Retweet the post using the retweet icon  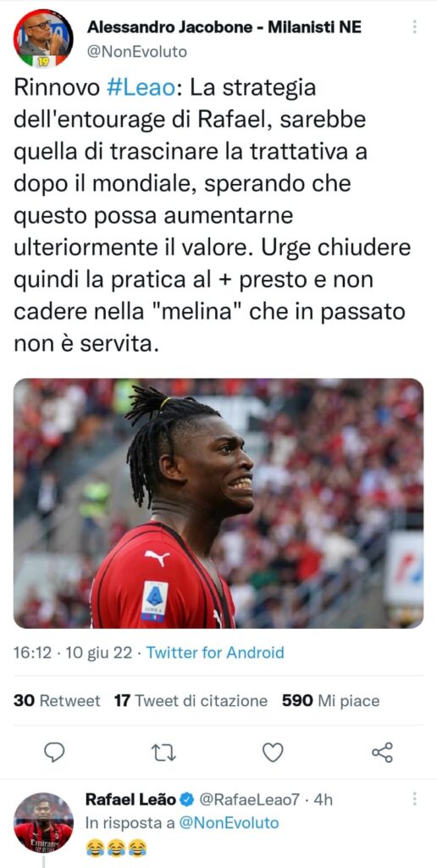pyautogui.click(x=163, y=753)
